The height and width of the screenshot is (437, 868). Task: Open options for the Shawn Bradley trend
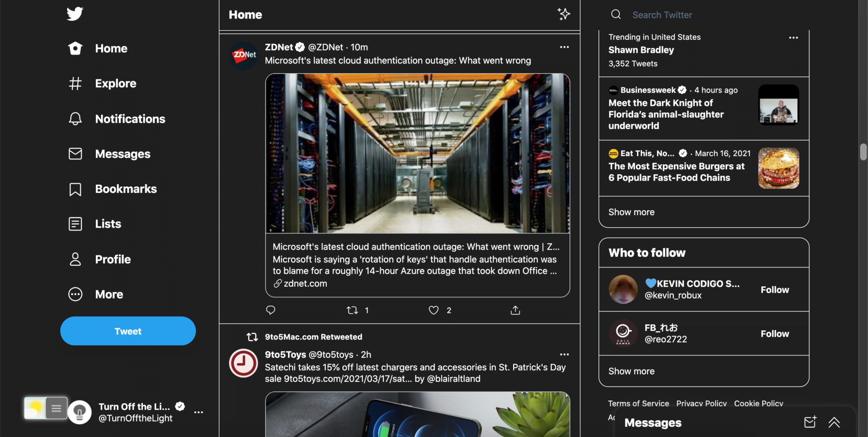(793, 38)
